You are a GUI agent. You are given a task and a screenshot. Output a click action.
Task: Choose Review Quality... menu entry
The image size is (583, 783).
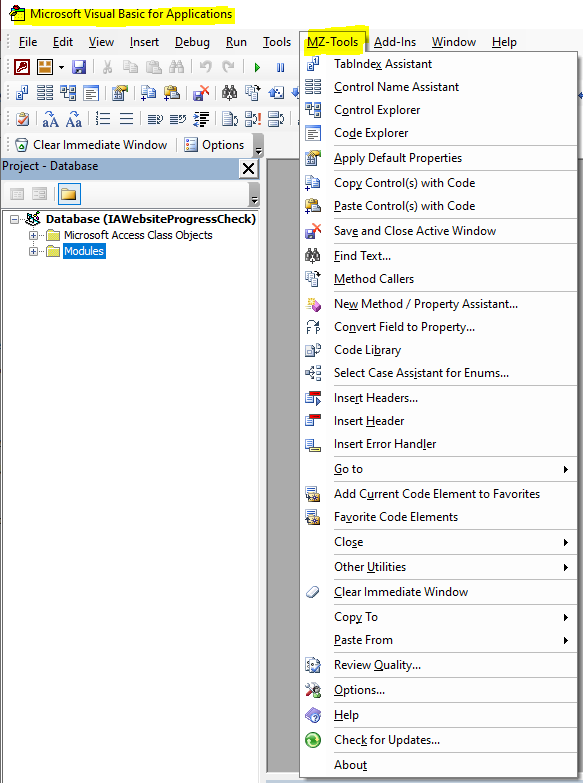point(439,665)
